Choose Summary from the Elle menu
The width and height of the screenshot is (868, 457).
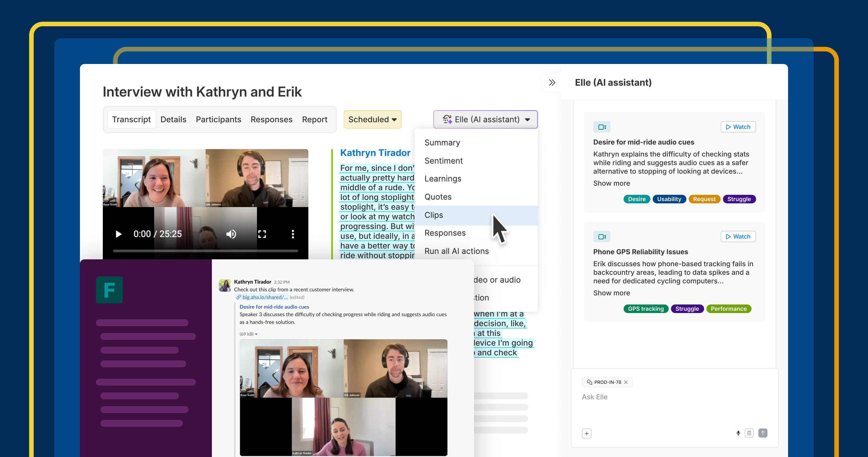(476, 143)
